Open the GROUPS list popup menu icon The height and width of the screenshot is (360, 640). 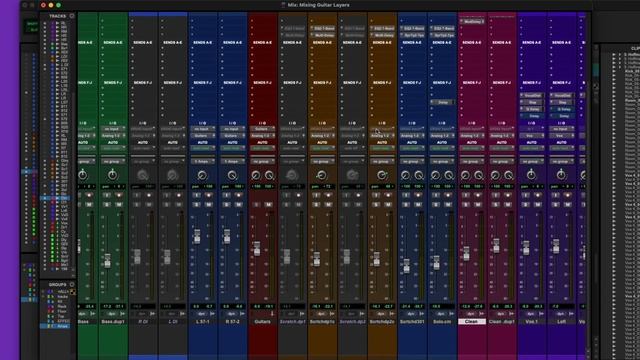pyautogui.click(x=72, y=284)
